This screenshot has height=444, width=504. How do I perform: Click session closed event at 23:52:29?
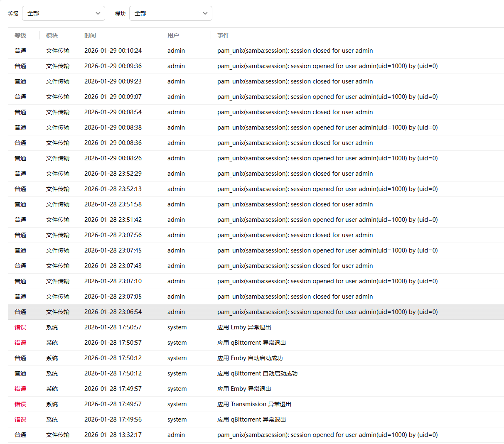295,174
